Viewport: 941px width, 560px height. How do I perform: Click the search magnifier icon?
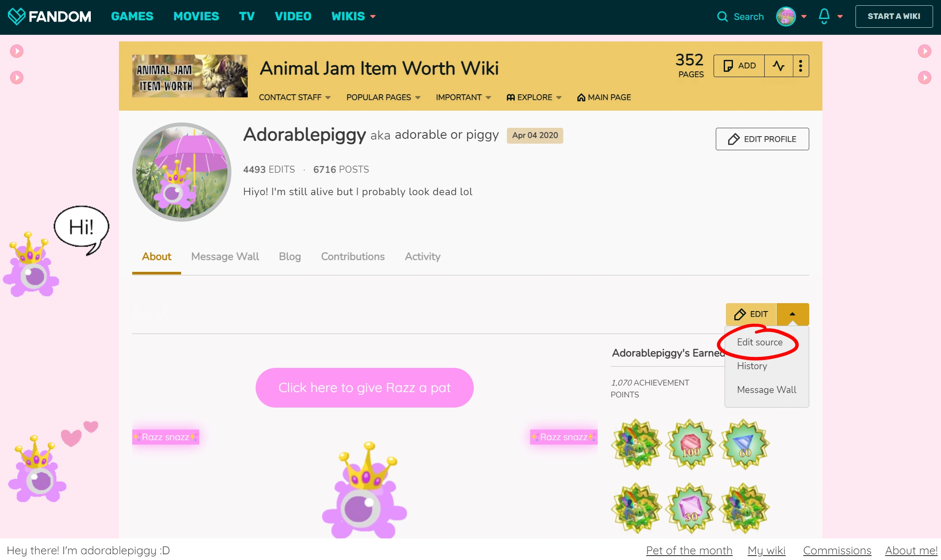tap(722, 17)
